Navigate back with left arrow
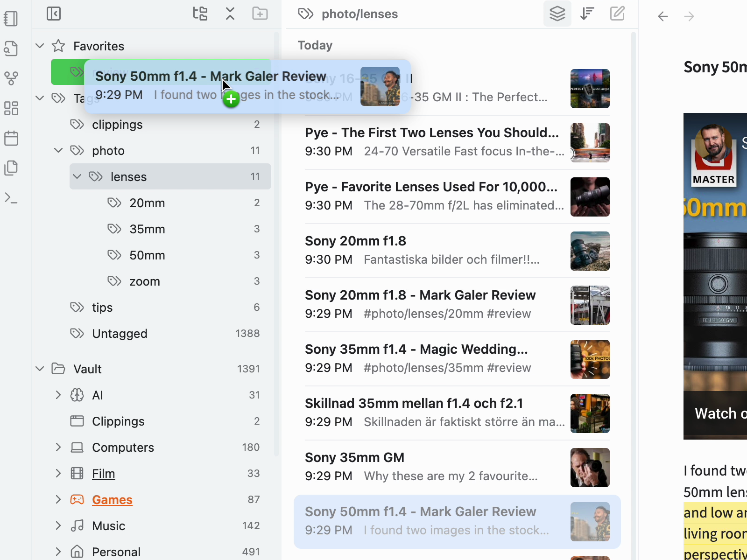 pos(663,17)
